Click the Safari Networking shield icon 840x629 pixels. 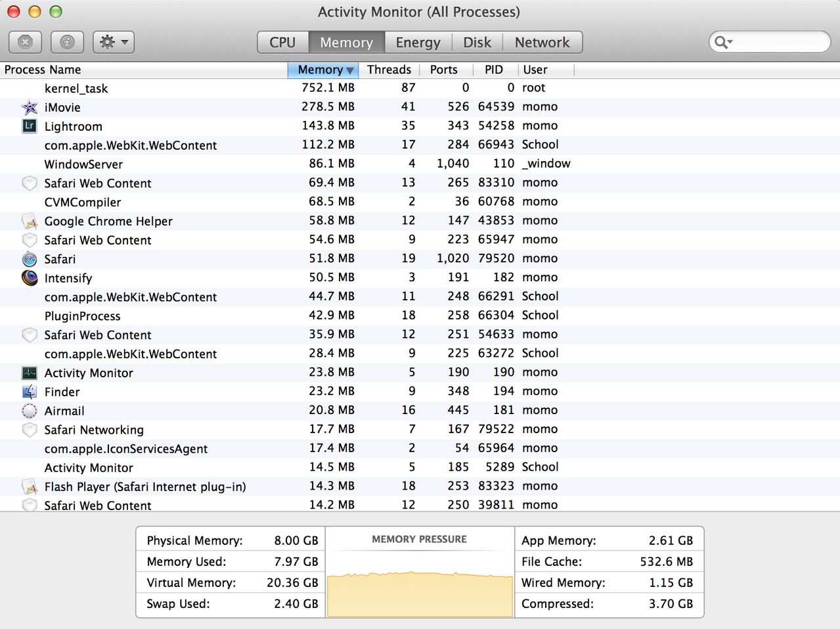coord(30,430)
